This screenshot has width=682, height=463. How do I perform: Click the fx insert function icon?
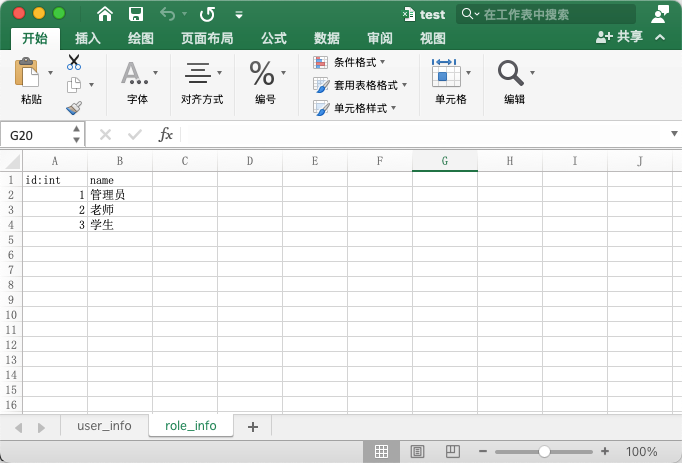coord(166,134)
